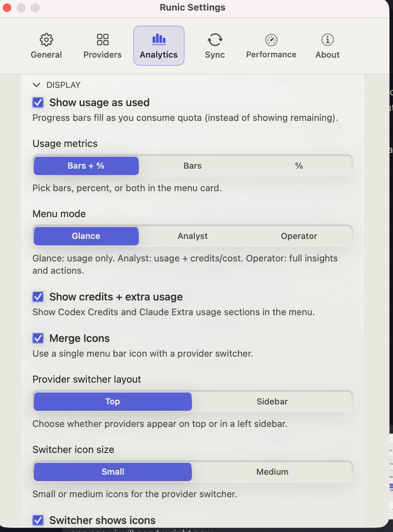The image size is (393, 532).
Task: Open the Sync arrows icon
Action: coord(215,40)
